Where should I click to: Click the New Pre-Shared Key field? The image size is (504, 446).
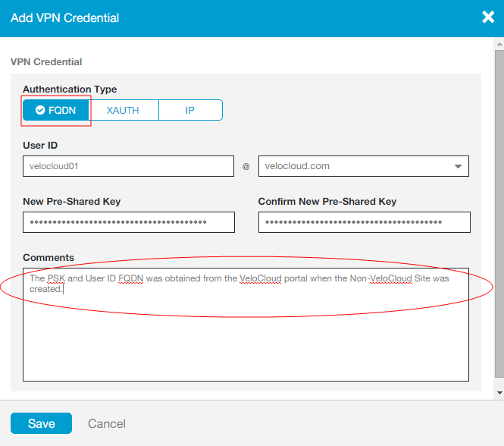click(x=128, y=221)
